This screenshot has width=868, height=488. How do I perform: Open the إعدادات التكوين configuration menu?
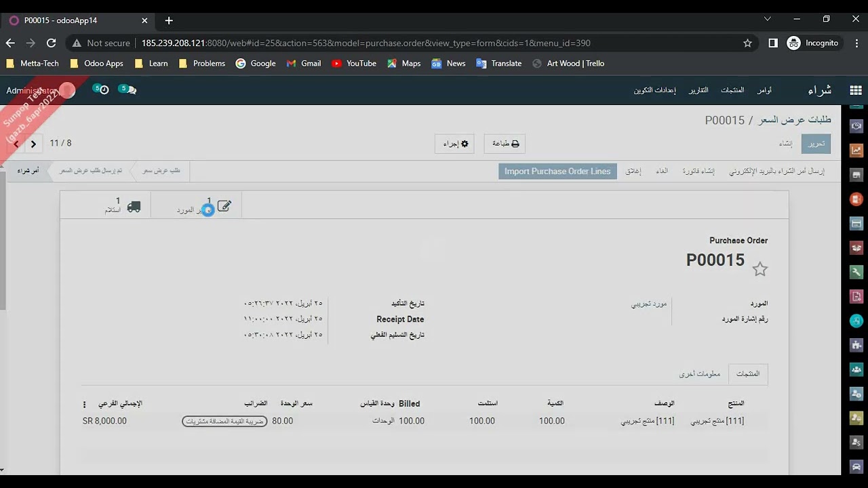(655, 90)
